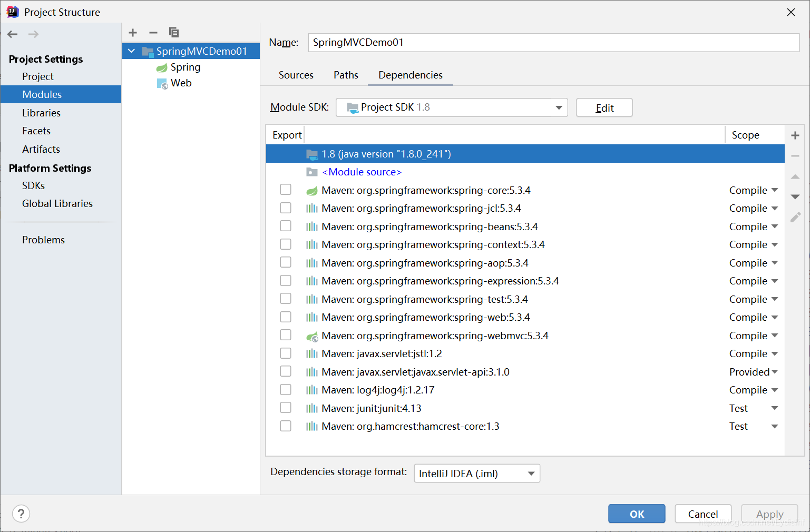
Task: Click the forward navigation arrow
Action: point(33,34)
